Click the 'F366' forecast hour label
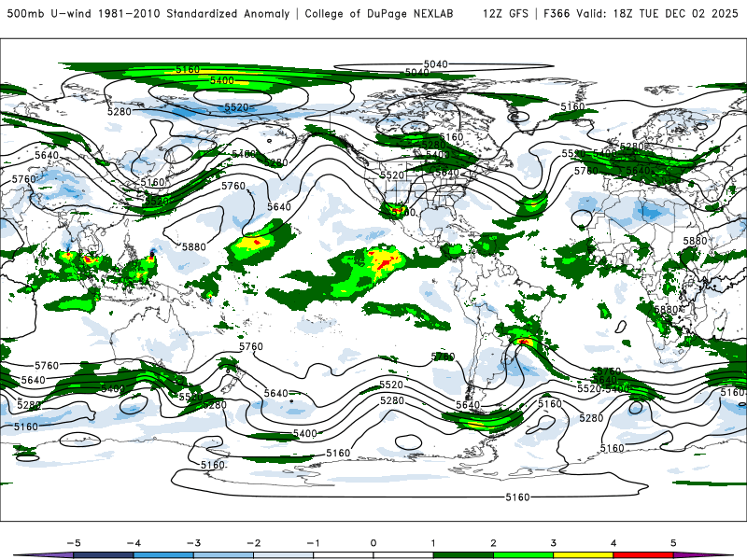The height and width of the screenshot is (560, 747). coord(557,13)
